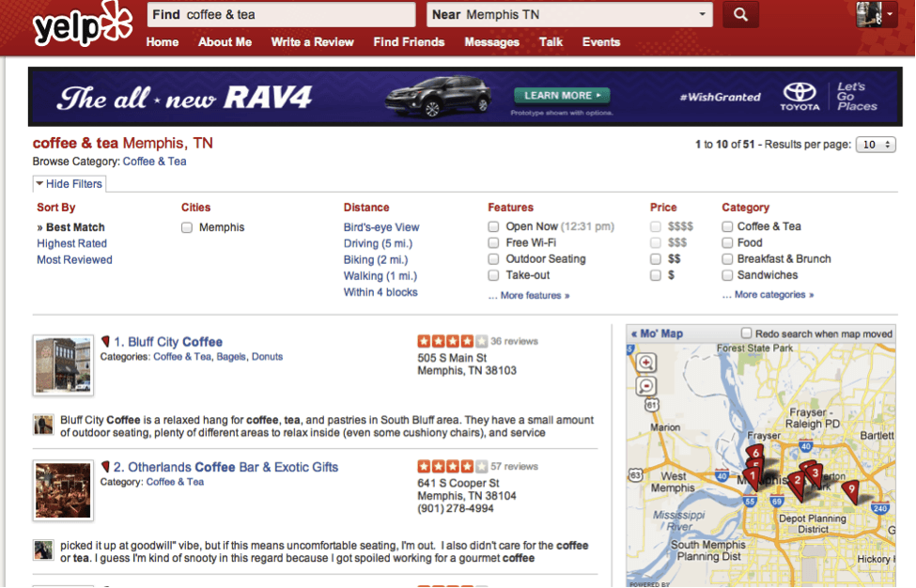
Task: Select map pin number 3
Action: point(815,473)
